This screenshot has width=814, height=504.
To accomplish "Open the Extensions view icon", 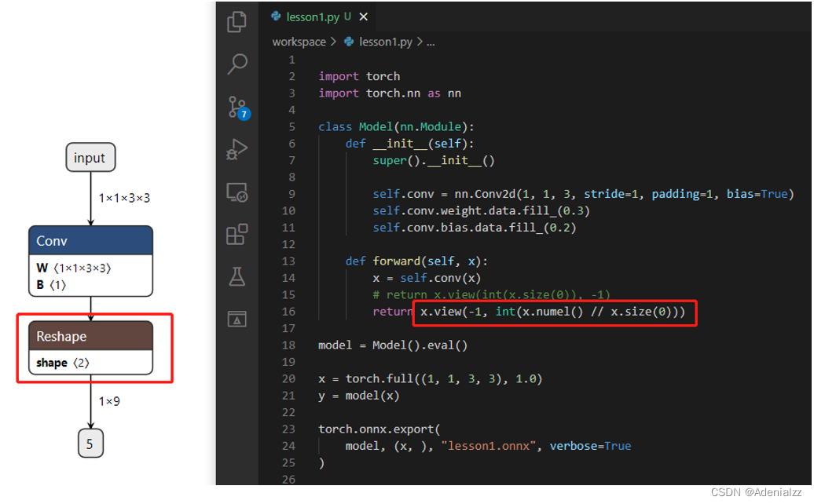I will tap(237, 235).
